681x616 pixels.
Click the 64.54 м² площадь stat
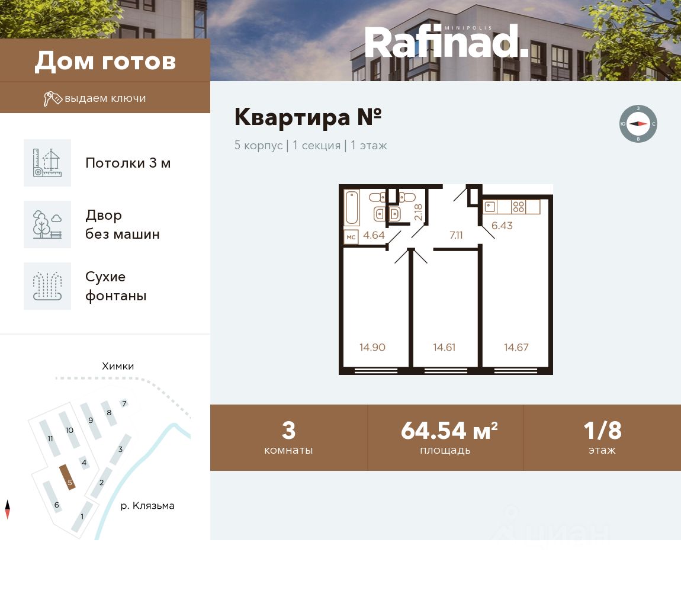coord(445,438)
